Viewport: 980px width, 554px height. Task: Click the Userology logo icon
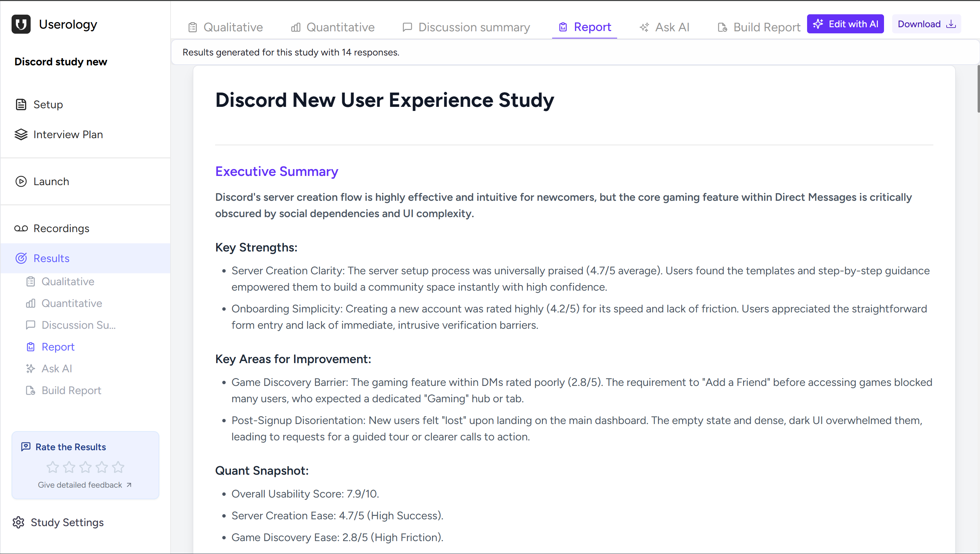click(x=21, y=25)
